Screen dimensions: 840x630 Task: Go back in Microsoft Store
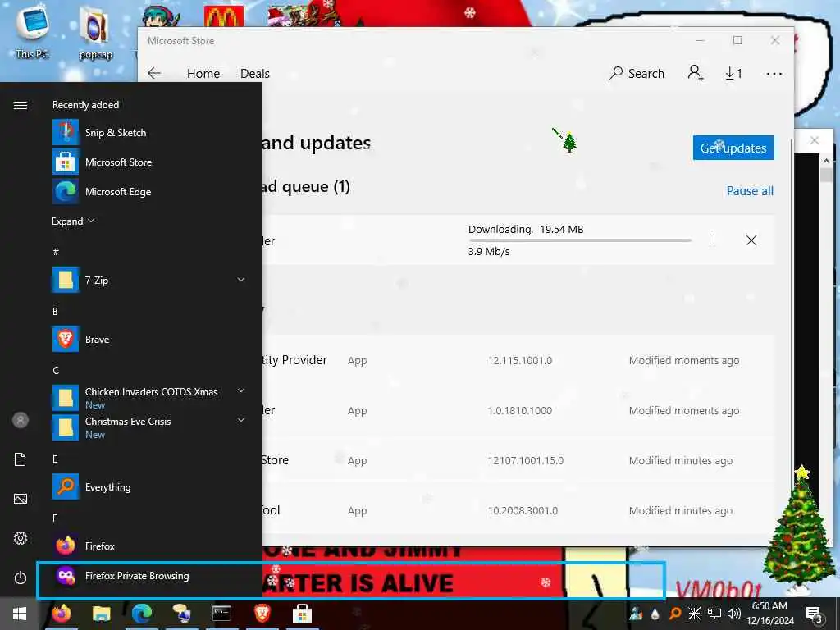154,73
